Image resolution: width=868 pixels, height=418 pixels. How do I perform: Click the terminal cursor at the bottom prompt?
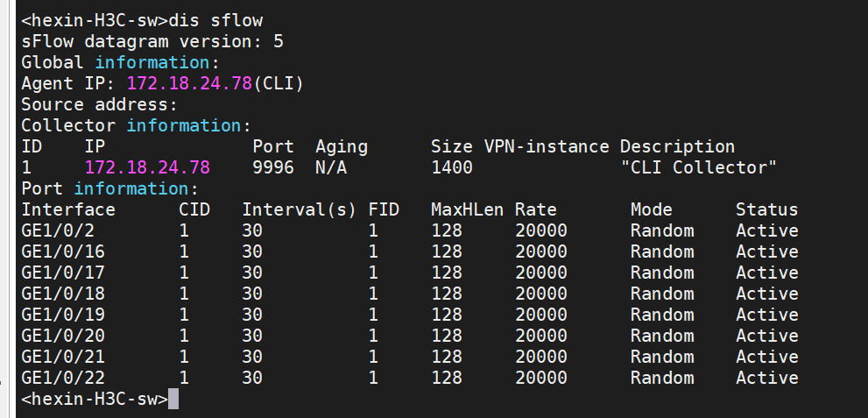coord(173,400)
